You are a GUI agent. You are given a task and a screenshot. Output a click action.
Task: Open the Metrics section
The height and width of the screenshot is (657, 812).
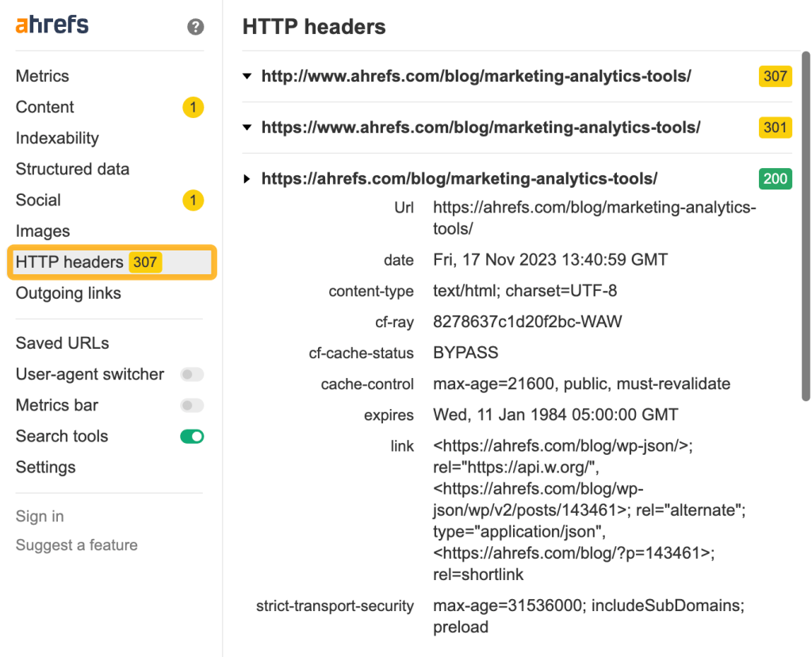pos(42,76)
